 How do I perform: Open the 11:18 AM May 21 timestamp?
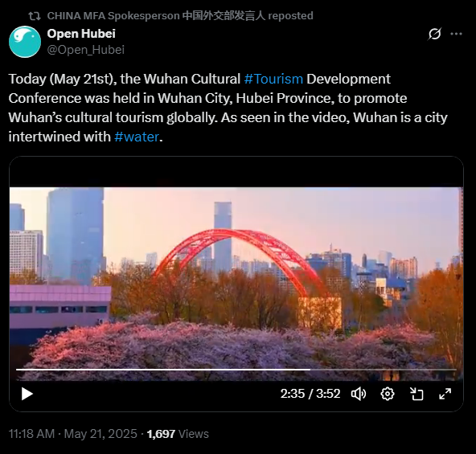pos(73,434)
